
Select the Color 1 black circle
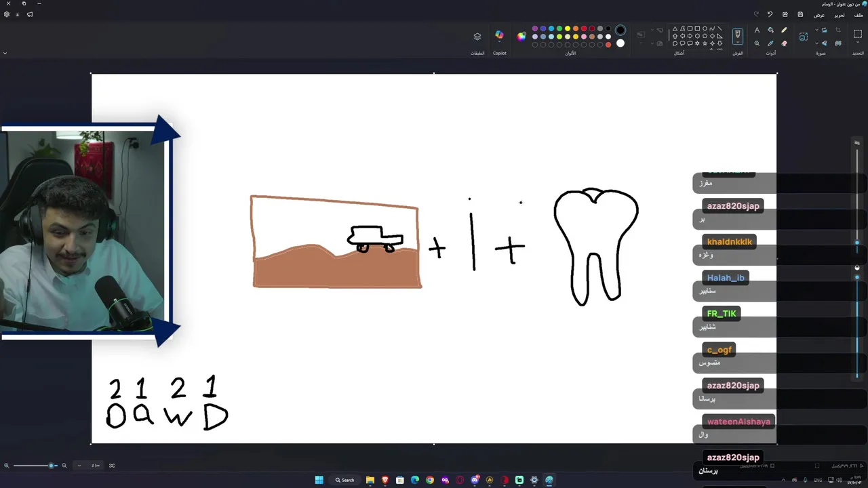click(620, 30)
